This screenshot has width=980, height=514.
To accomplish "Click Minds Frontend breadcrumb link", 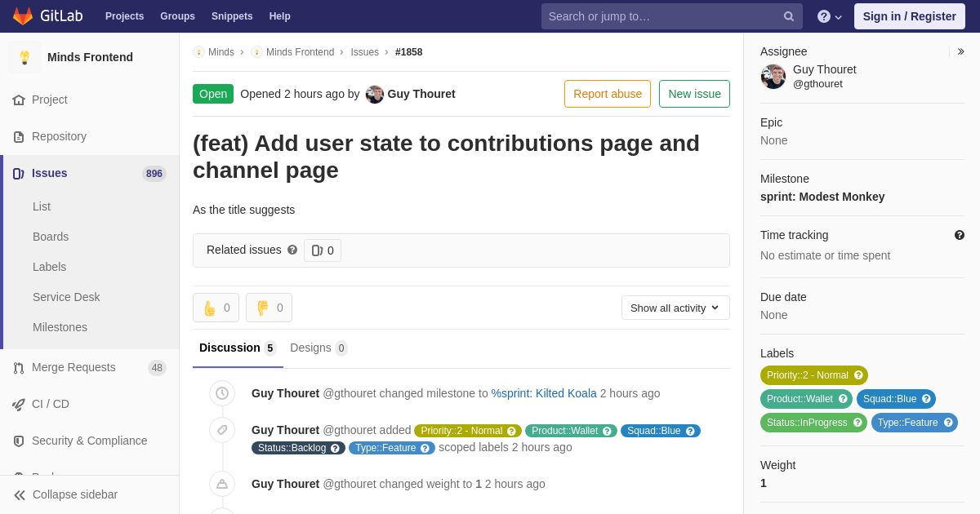I will pos(300,52).
